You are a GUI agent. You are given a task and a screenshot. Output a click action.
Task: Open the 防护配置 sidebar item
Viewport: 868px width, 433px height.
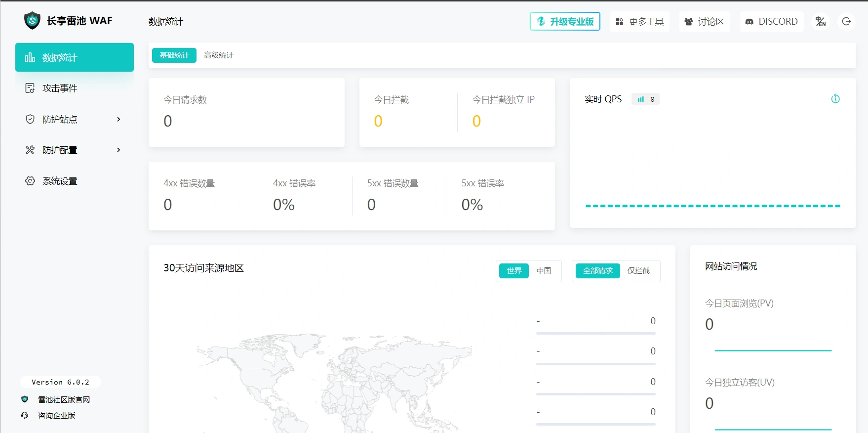tap(75, 150)
